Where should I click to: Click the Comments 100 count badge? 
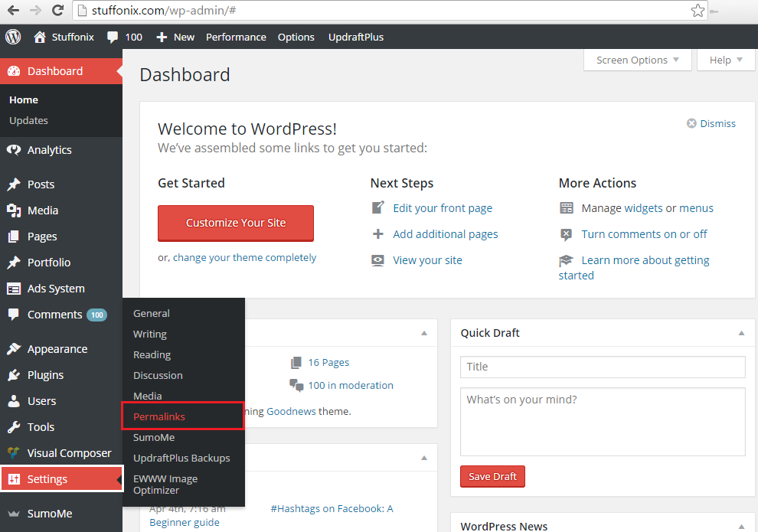(x=96, y=315)
